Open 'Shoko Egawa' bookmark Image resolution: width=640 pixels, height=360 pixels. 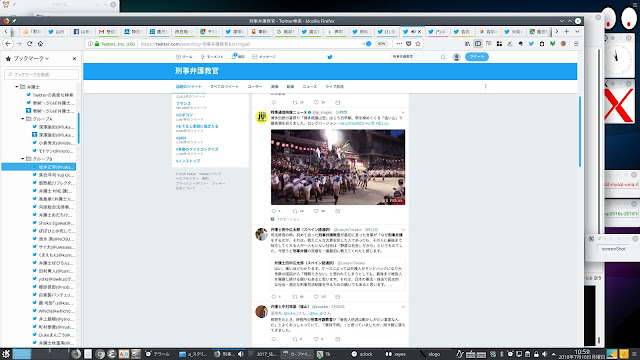click(x=53, y=223)
